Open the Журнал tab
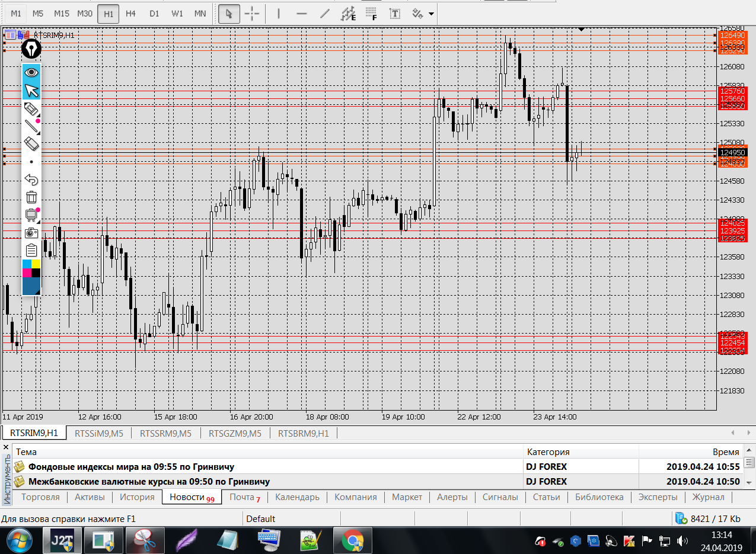 pyautogui.click(x=708, y=497)
